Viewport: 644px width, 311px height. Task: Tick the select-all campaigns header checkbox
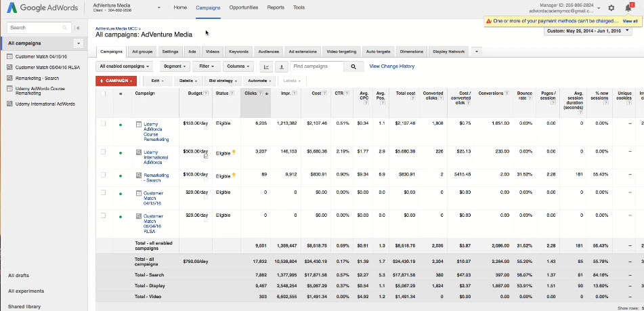pos(104,94)
